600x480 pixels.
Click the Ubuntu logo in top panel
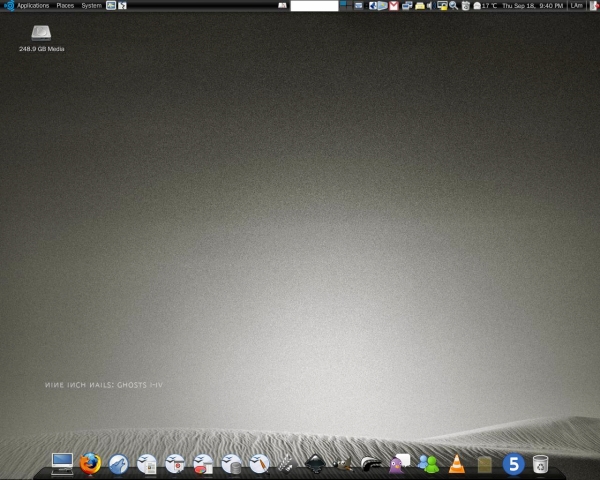pos(9,6)
